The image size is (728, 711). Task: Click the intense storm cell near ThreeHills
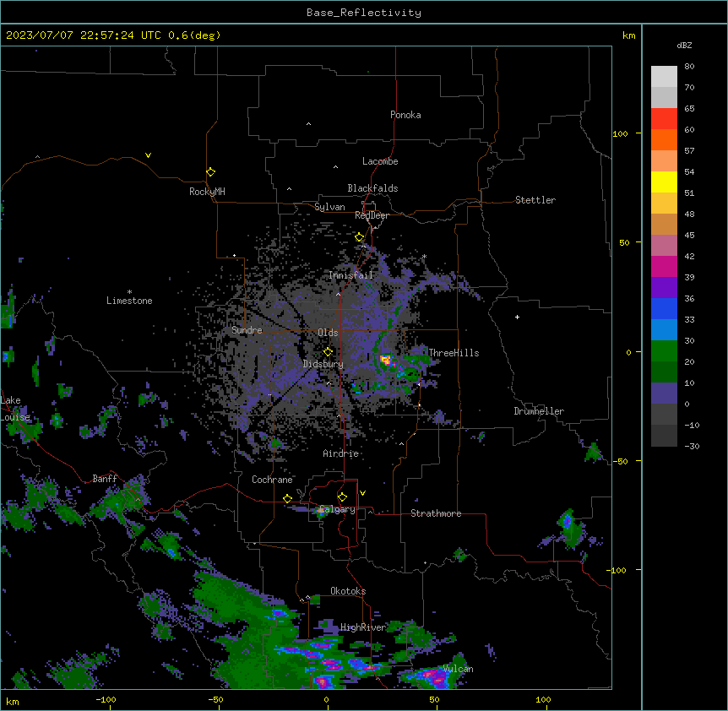(385, 360)
